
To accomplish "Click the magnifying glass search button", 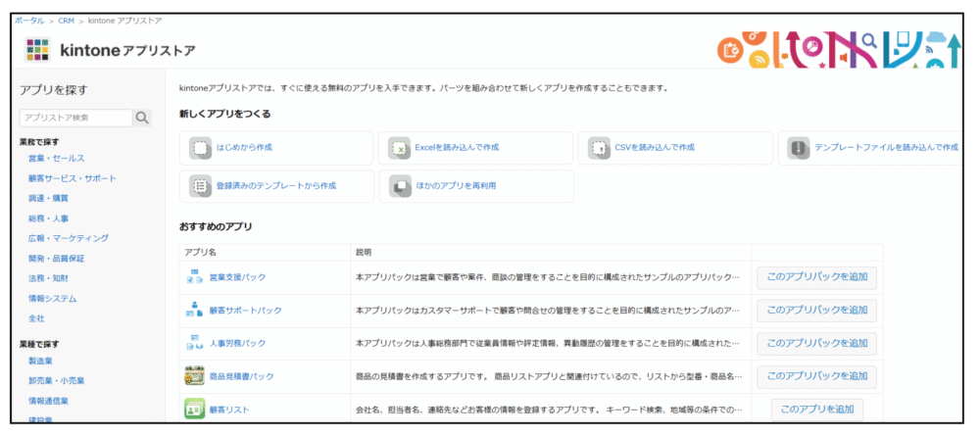I will pos(142,118).
